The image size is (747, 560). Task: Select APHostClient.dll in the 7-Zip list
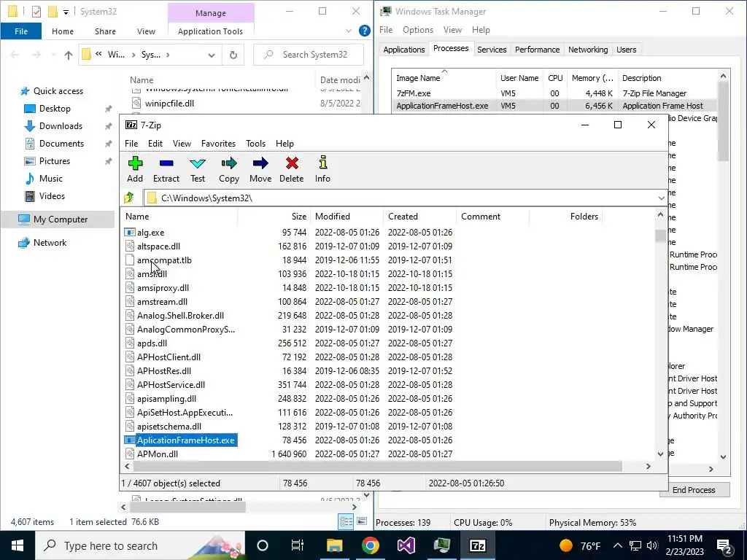169,357
